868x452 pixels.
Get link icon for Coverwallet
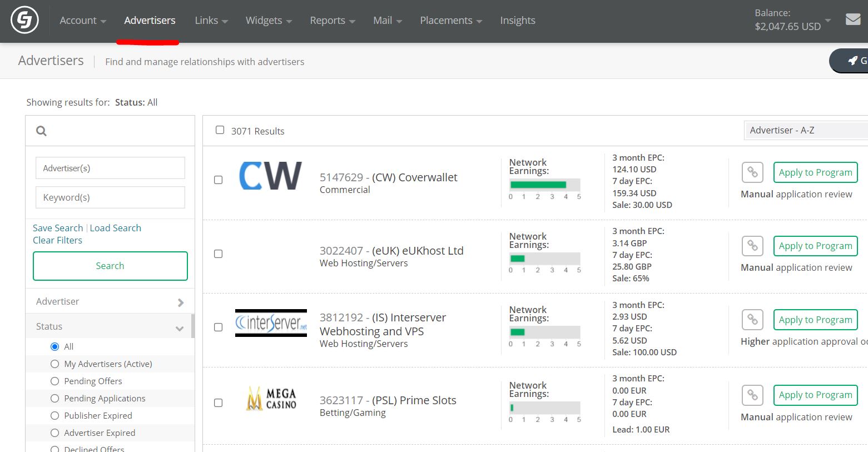pyautogui.click(x=752, y=172)
